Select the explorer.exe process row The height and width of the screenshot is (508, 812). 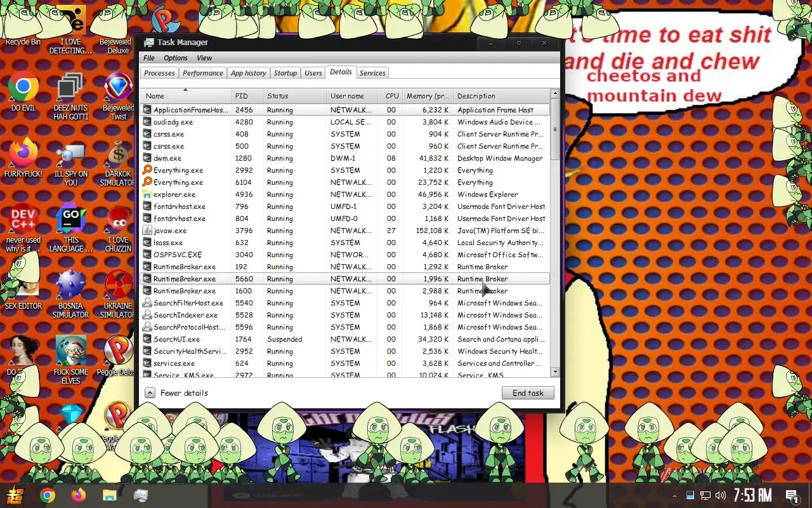click(x=344, y=194)
